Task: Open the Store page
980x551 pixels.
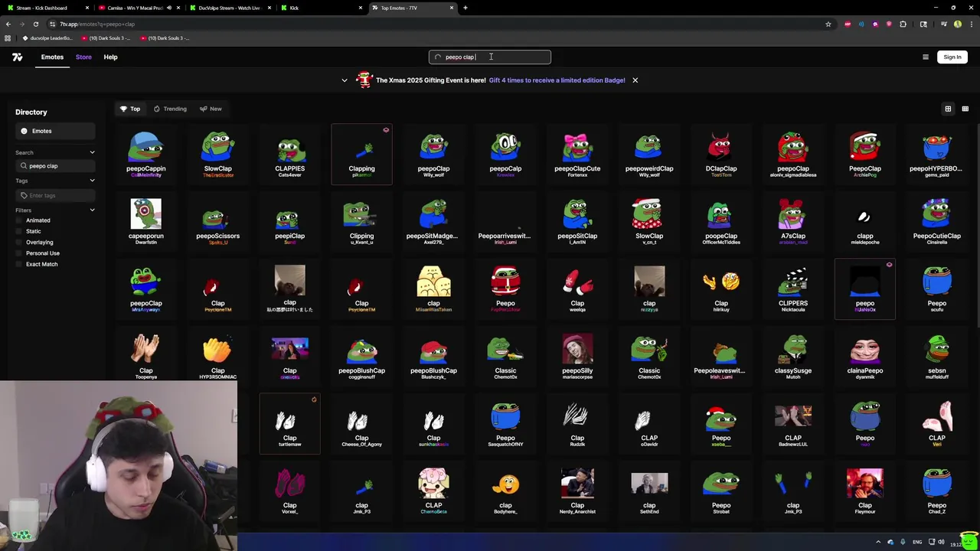Action: (x=83, y=57)
